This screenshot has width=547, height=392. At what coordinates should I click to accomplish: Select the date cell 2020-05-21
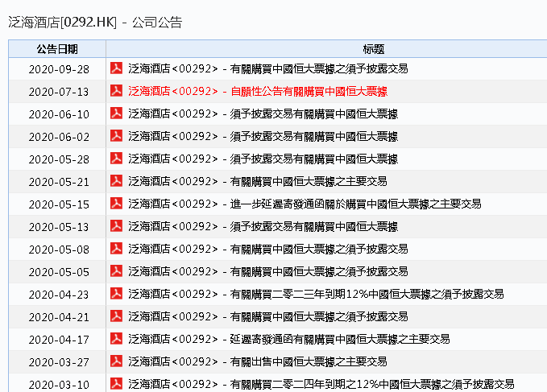pos(59,182)
